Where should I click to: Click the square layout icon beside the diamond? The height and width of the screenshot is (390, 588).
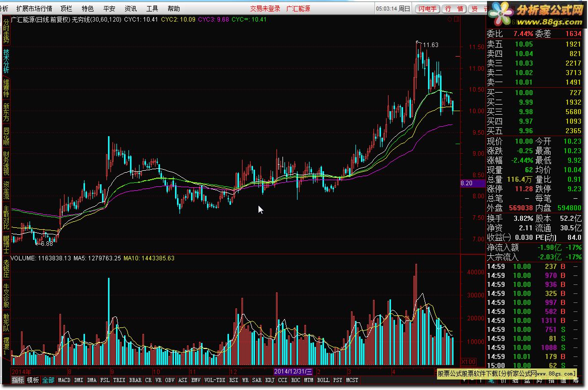coord(456,19)
